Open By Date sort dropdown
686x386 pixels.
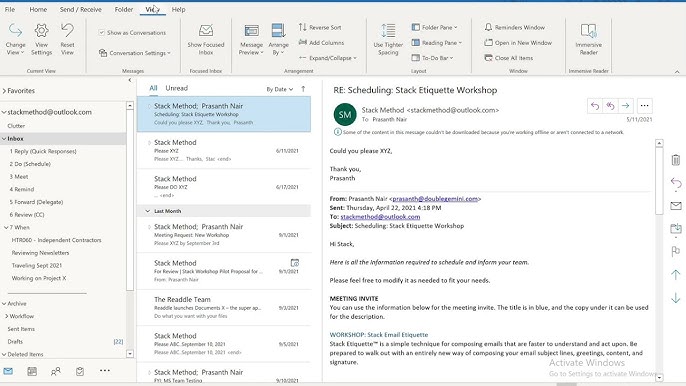(280, 89)
